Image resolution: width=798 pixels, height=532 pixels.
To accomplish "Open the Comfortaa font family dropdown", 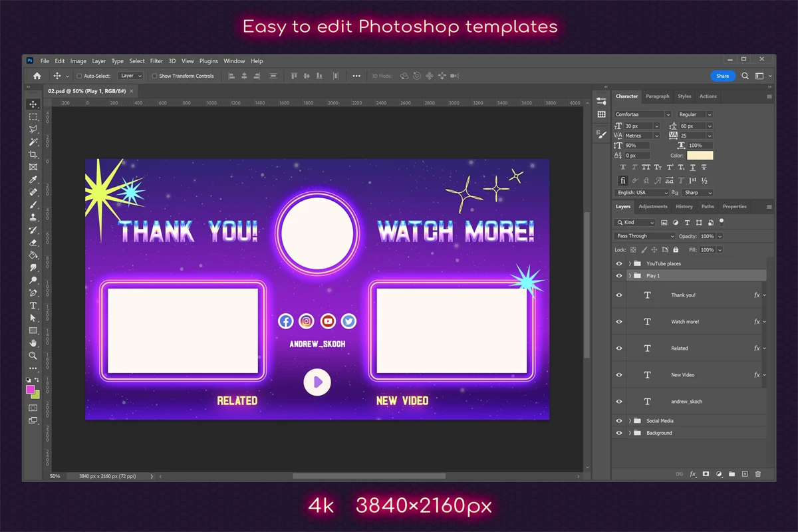I will (642, 114).
